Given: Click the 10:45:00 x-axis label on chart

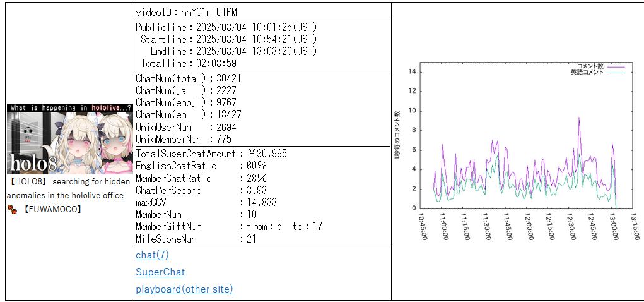Looking at the screenshot, I should click(x=422, y=226).
